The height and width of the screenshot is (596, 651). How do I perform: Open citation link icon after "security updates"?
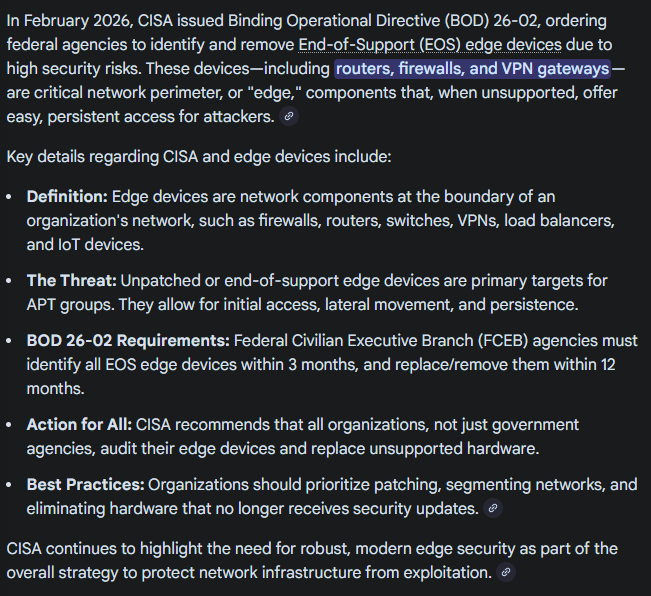click(x=492, y=509)
